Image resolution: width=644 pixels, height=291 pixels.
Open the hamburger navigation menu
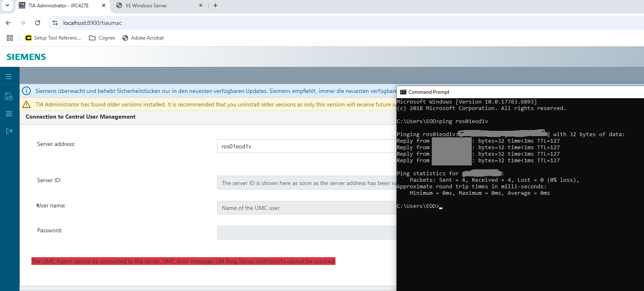[x=9, y=77]
